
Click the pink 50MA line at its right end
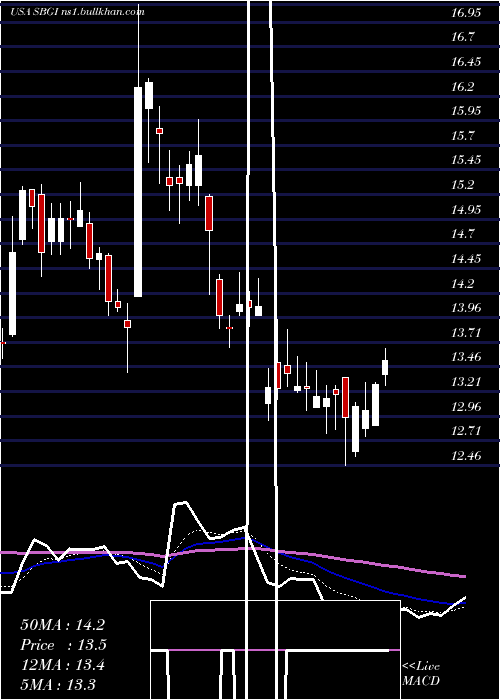point(462,576)
